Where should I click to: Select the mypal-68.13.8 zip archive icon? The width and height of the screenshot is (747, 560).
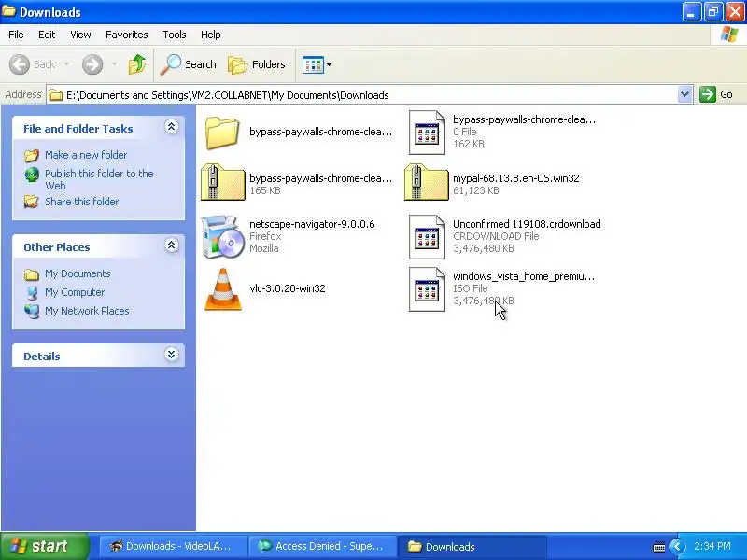[426, 182]
